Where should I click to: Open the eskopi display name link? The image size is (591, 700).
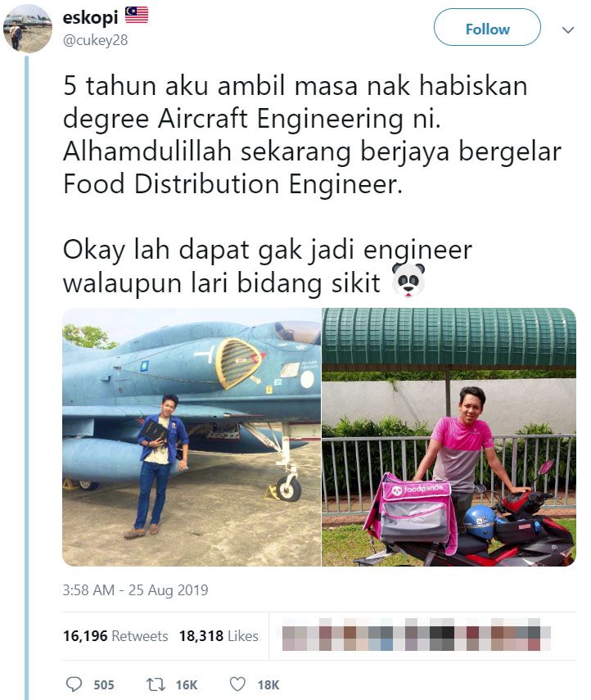(90, 17)
